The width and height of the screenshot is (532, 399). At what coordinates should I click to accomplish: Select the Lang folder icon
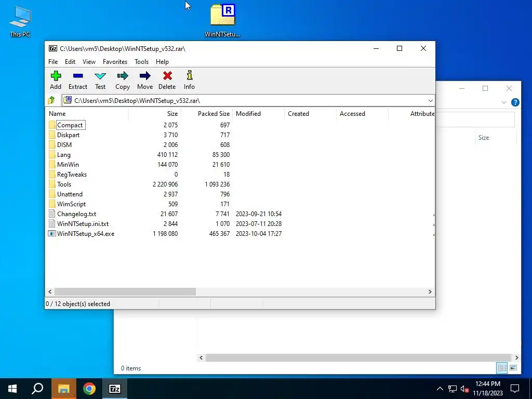point(52,154)
